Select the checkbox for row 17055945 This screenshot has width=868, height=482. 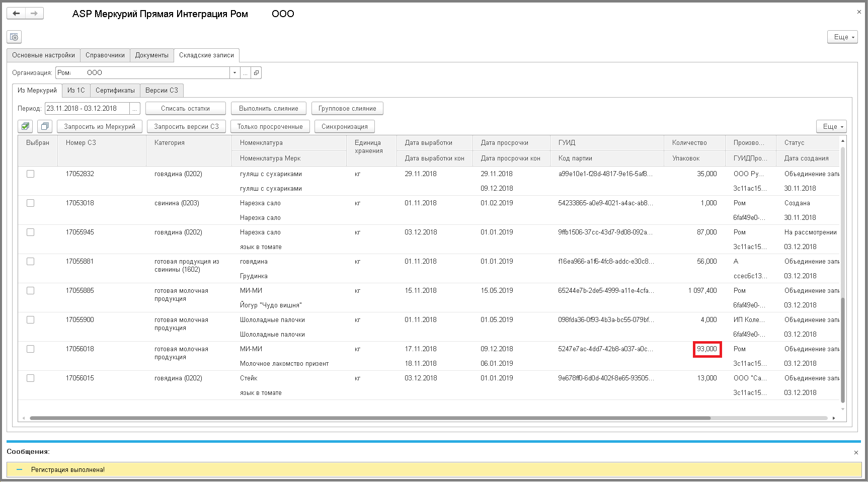pyautogui.click(x=31, y=232)
